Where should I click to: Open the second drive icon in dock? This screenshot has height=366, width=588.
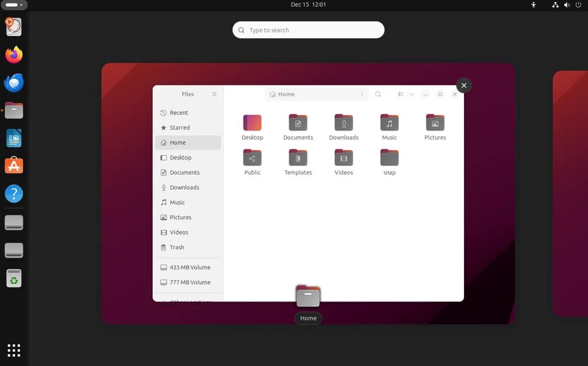point(14,250)
